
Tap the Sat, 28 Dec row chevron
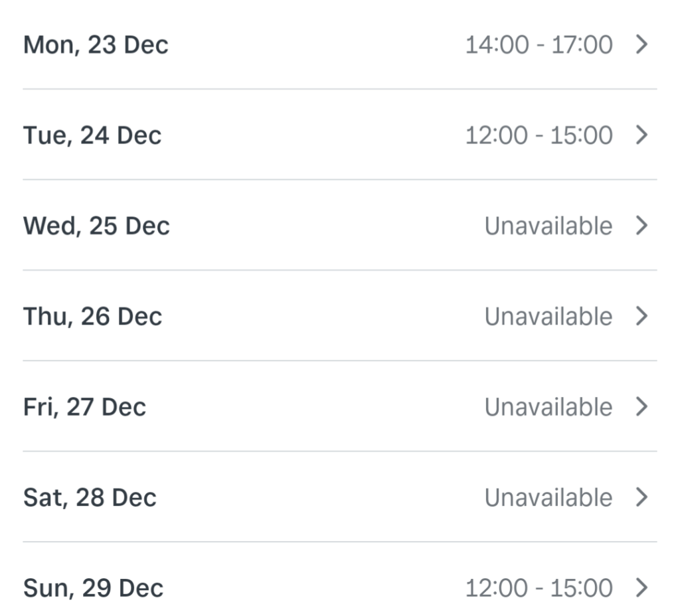click(641, 497)
